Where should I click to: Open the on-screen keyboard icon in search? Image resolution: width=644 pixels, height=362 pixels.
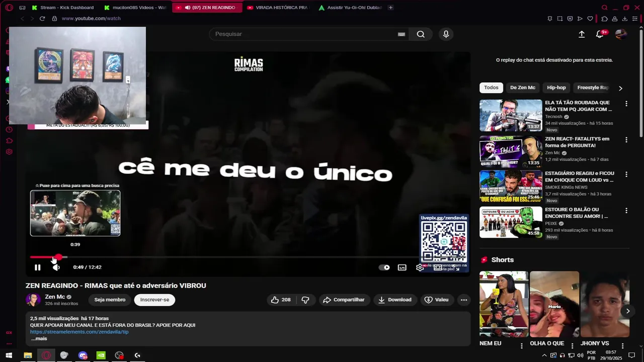click(x=401, y=34)
